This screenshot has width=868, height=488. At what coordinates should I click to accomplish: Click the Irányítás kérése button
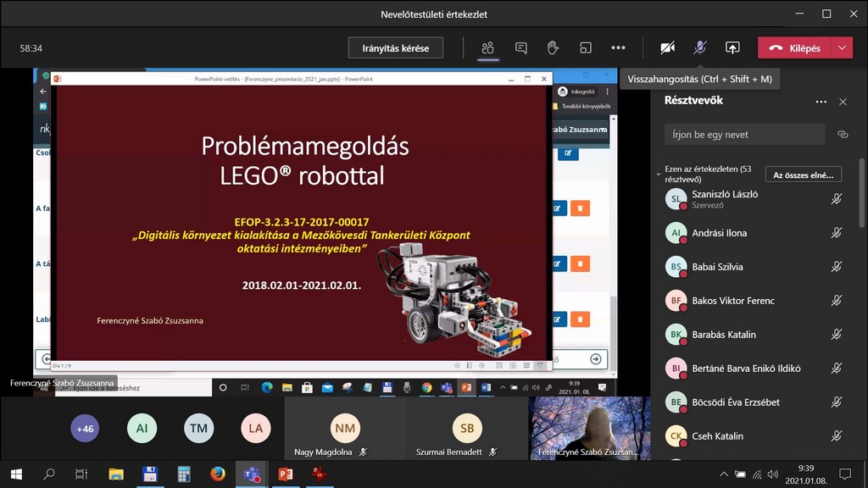pos(396,48)
